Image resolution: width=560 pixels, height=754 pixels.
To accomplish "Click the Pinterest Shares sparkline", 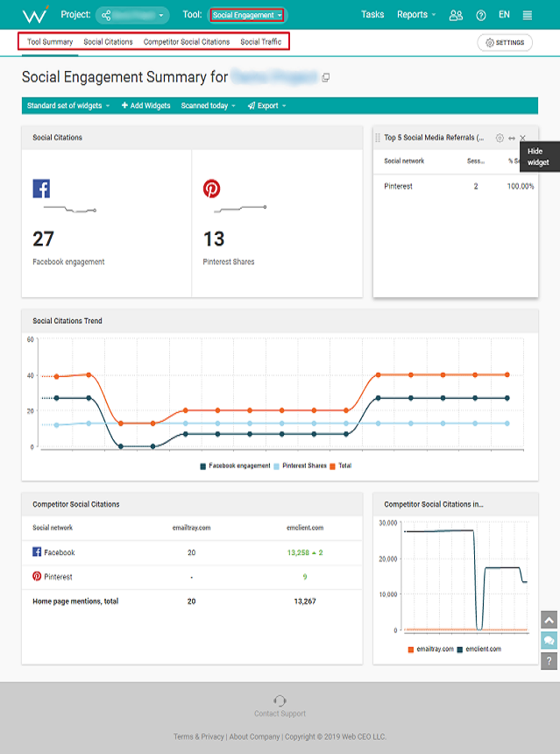I will coord(240,210).
